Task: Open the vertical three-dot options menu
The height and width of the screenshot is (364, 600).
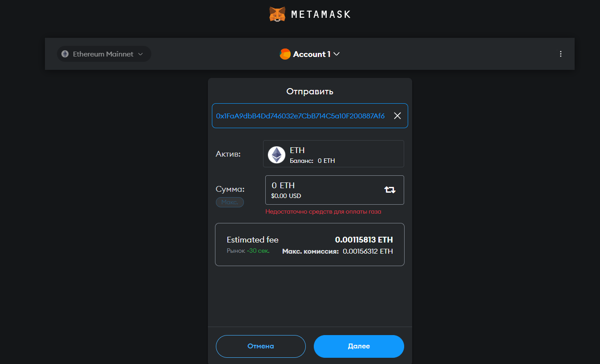Action: [560, 54]
